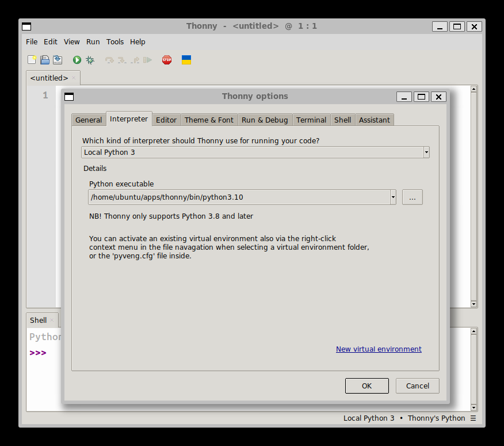Click the Save file toolbar icon
The width and height of the screenshot is (504, 446).
[58, 60]
